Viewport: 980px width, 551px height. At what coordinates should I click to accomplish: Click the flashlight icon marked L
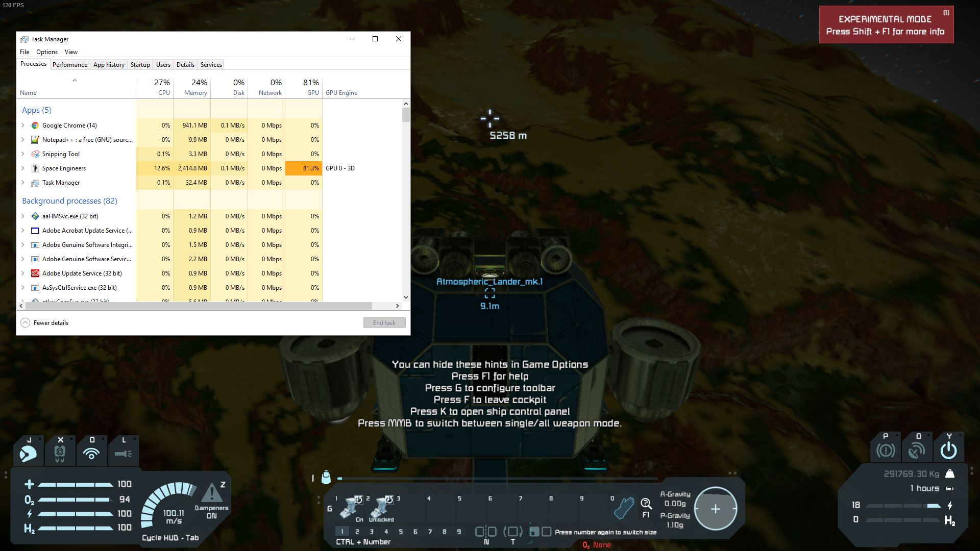(123, 453)
